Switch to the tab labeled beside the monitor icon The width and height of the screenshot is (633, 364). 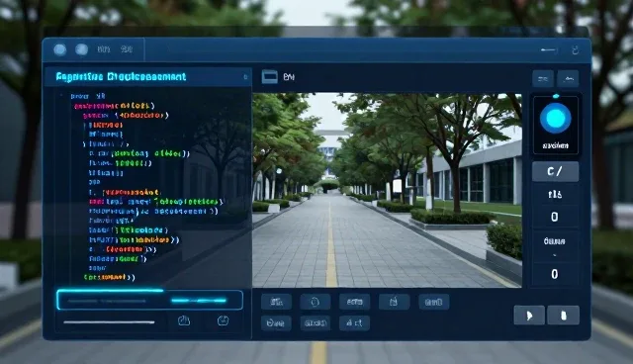point(289,77)
